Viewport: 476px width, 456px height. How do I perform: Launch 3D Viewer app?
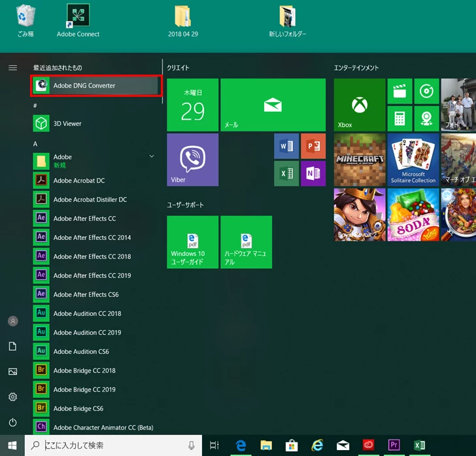point(95,124)
